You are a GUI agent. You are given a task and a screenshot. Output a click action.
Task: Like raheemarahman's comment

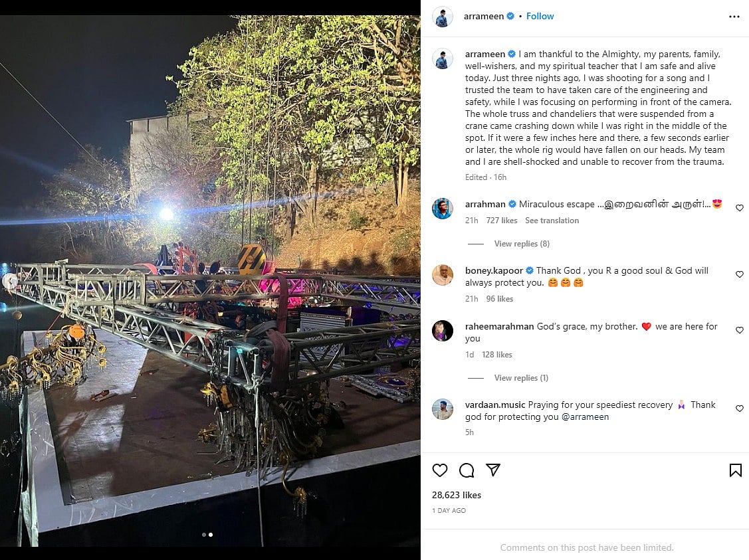click(x=739, y=330)
